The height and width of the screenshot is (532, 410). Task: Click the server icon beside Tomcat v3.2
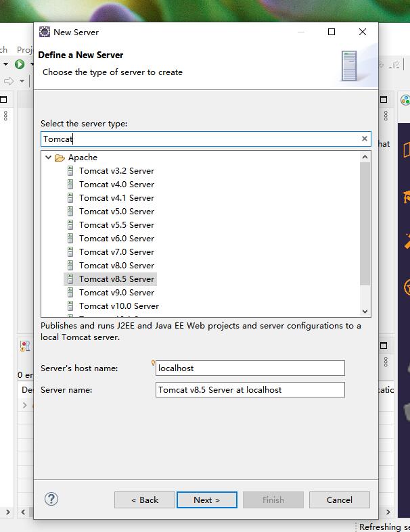coord(70,170)
